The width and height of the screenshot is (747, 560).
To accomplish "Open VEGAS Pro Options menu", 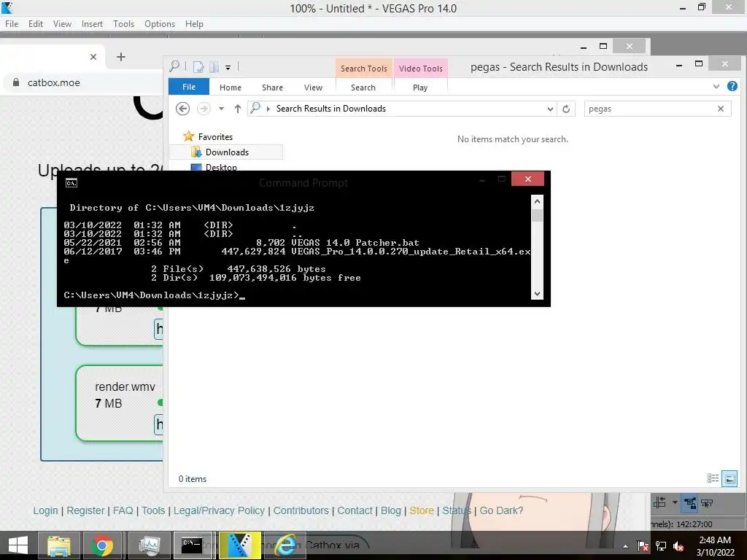I will 160,24.
